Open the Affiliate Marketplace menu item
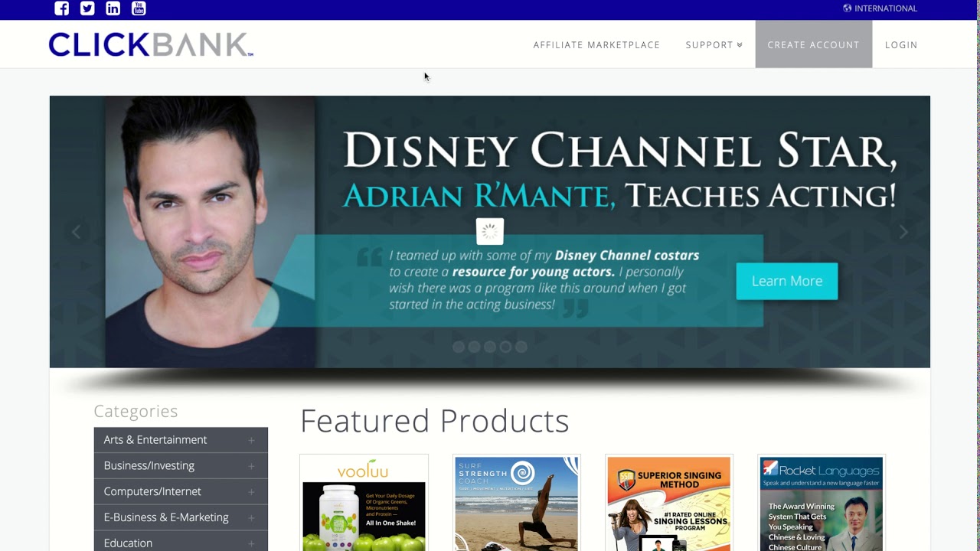 coord(596,45)
